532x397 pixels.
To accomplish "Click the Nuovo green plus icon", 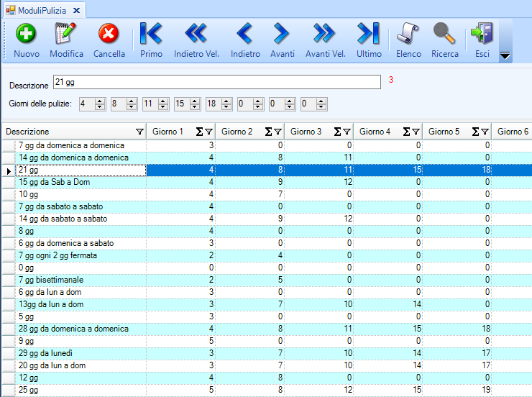I will click(27, 34).
